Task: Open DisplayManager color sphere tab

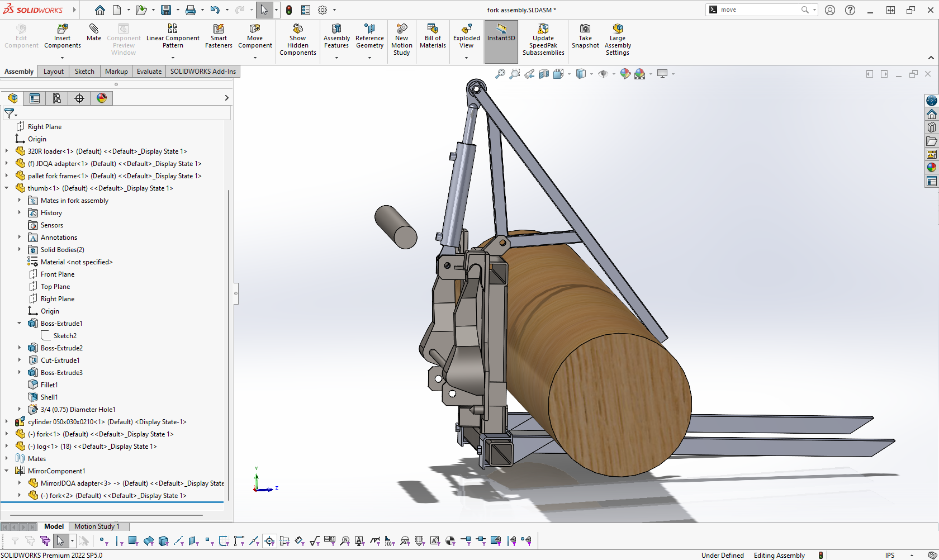Action: pyautogui.click(x=102, y=98)
